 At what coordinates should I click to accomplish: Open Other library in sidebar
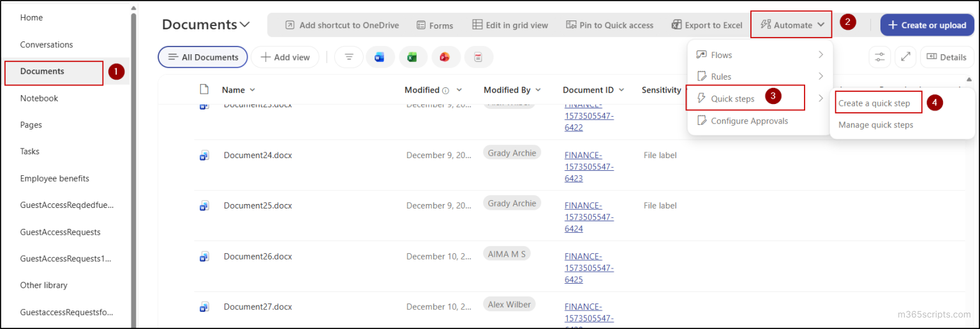43,286
